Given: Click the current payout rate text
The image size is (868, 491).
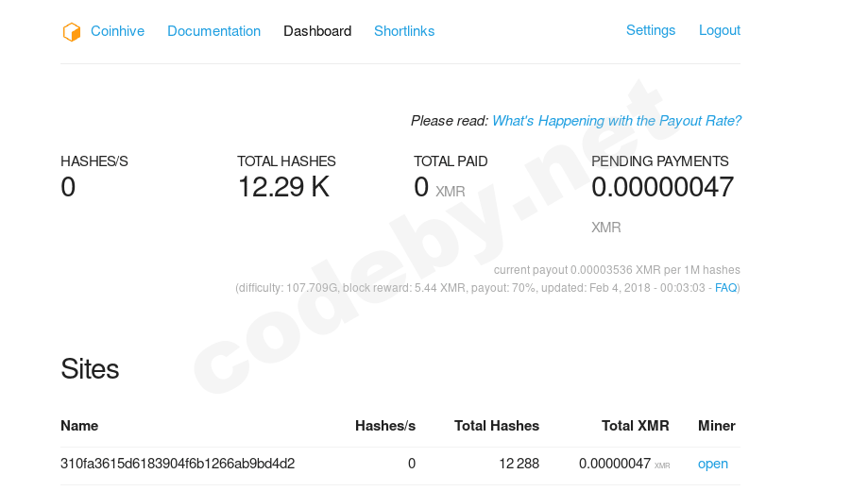Looking at the screenshot, I should pos(617,270).
